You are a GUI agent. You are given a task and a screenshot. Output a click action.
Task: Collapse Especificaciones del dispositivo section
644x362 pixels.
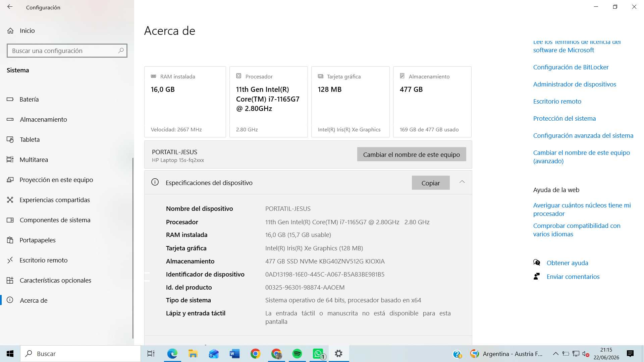point(462,182)
